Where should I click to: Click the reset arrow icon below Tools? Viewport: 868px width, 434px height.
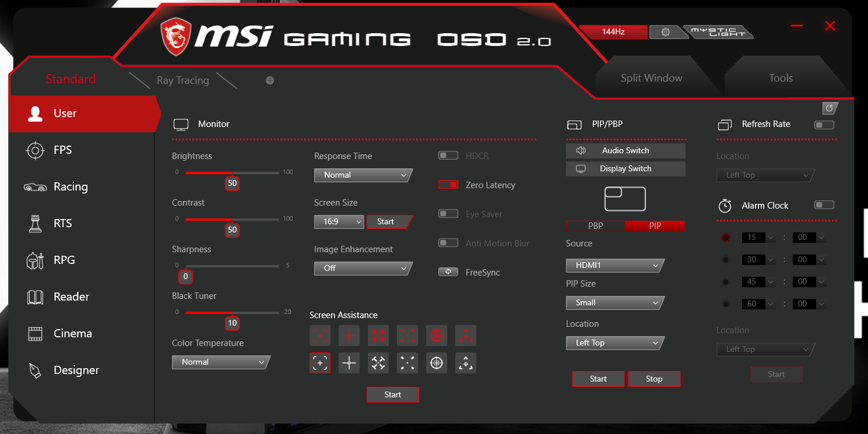(x=830, y=108)
